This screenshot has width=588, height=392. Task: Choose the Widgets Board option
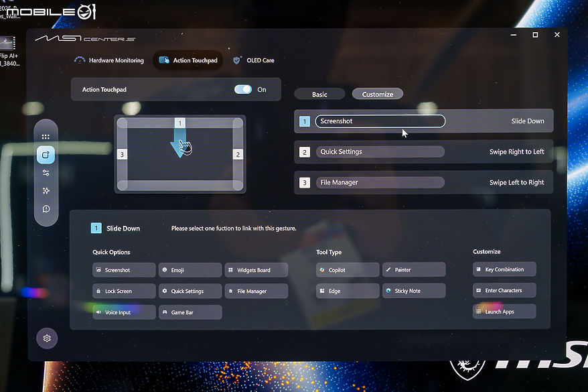[x=256, y=270]
